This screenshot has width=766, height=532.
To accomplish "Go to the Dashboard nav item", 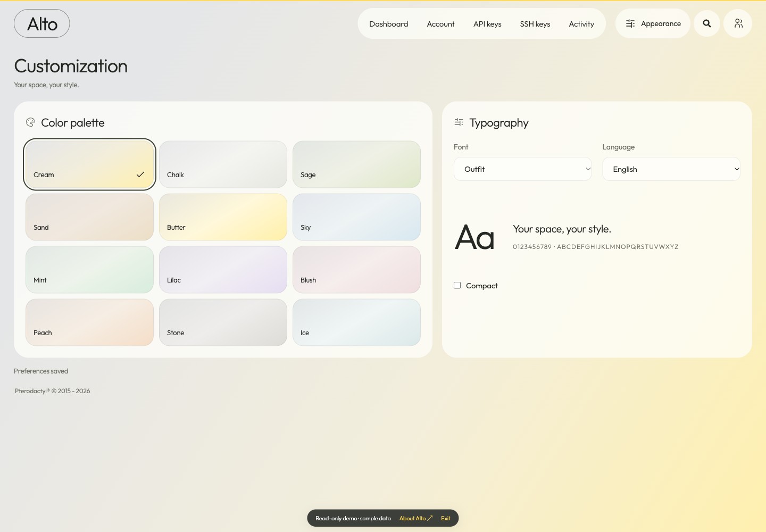I will (389, 24).
